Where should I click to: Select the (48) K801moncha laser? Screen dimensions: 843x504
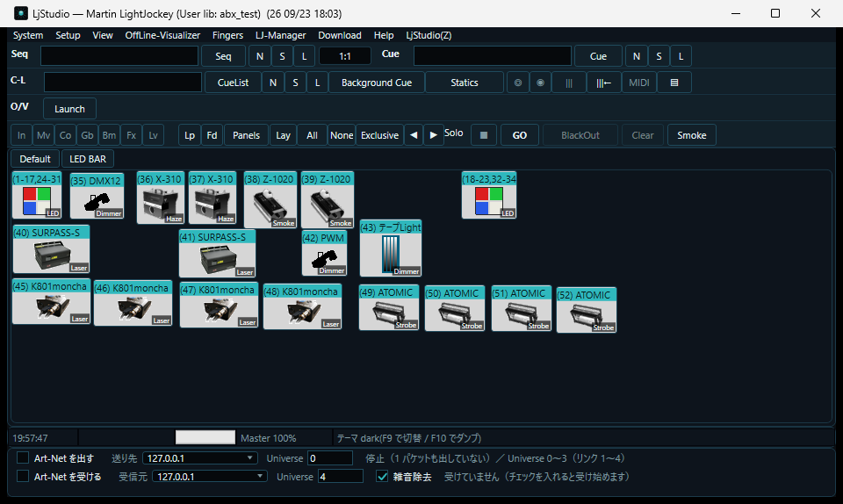click(303, 306)
